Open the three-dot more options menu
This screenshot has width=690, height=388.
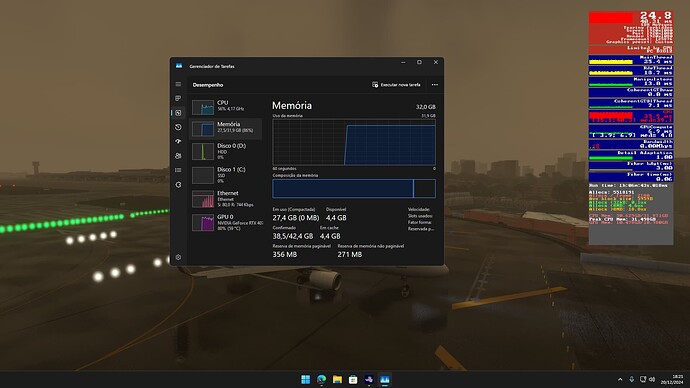(435, 85)
